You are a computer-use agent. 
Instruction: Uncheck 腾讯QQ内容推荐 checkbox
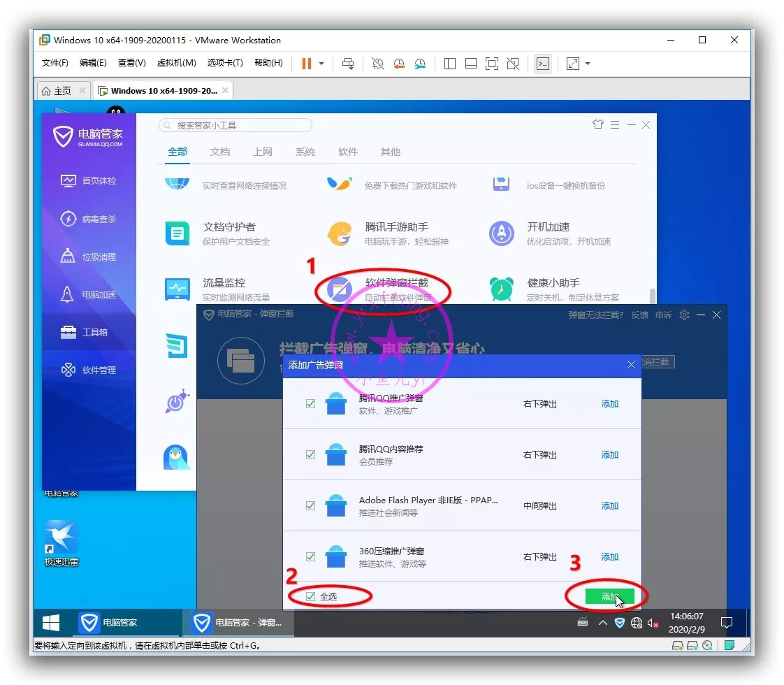(311, 455)
